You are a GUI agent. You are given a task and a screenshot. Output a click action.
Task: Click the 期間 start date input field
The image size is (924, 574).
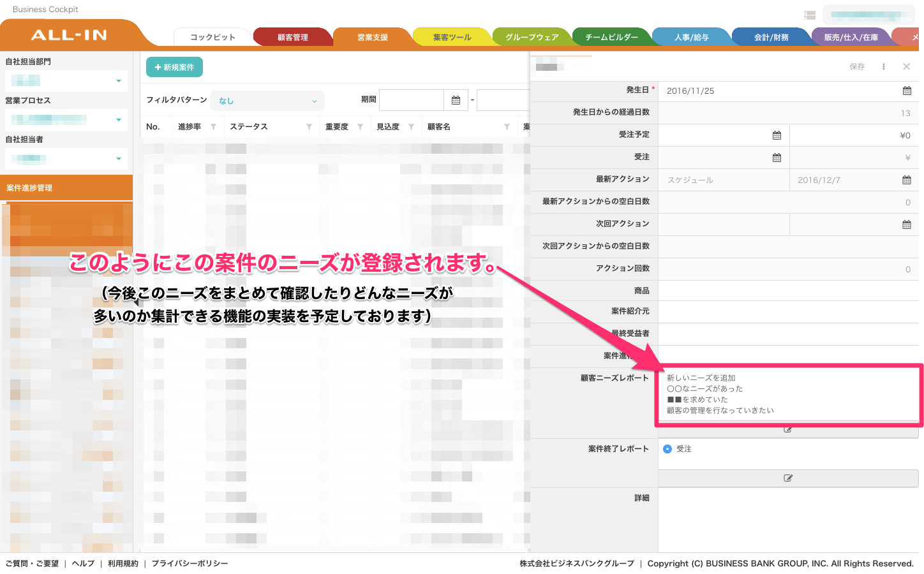click(412, 100)
